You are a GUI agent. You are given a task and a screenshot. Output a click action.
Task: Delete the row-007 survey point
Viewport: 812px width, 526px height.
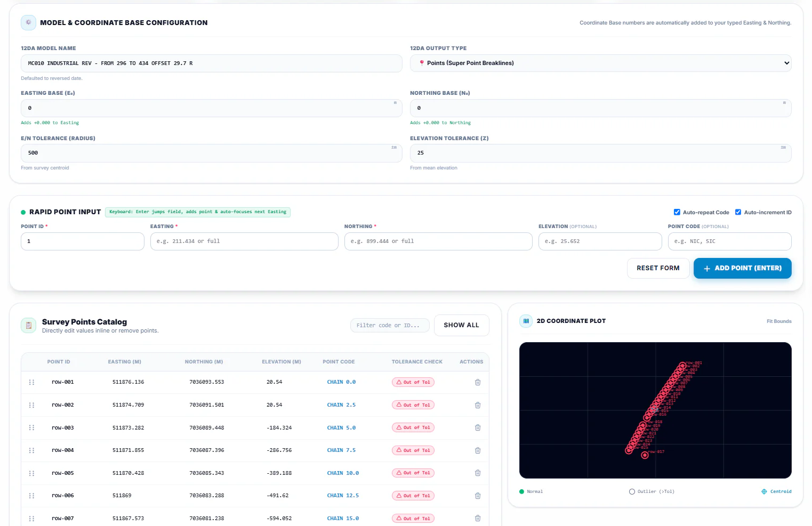pyautogui.click(x=478, y=518)
